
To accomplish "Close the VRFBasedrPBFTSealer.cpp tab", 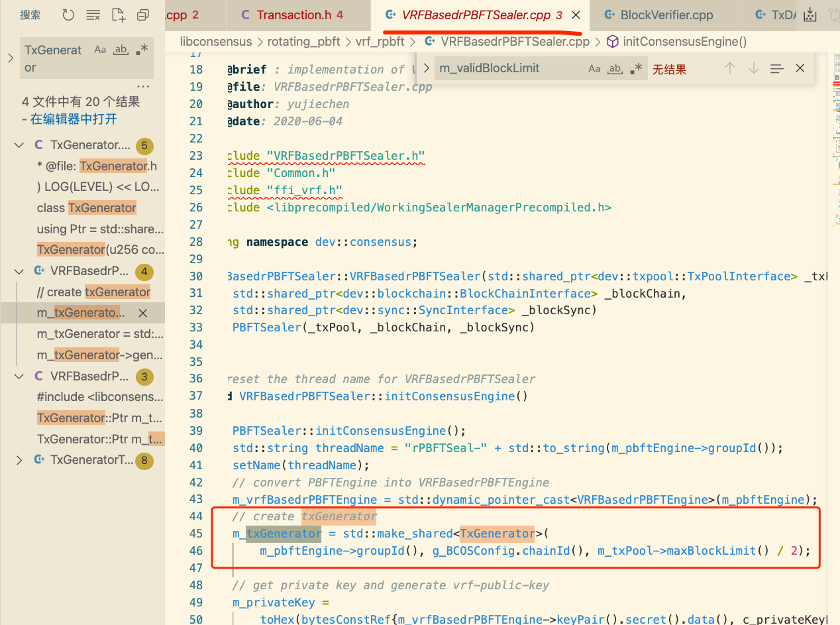I will coord(576,15).
